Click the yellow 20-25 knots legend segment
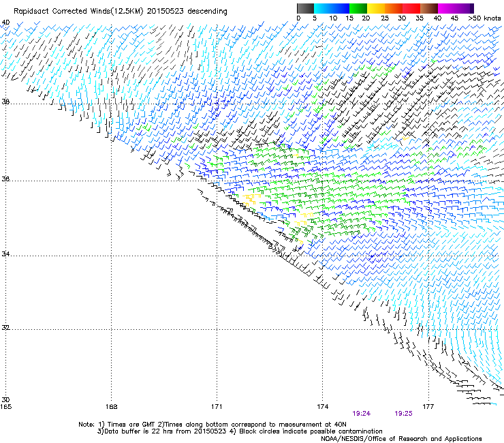 pyautogui.click(x=376, y=8)
